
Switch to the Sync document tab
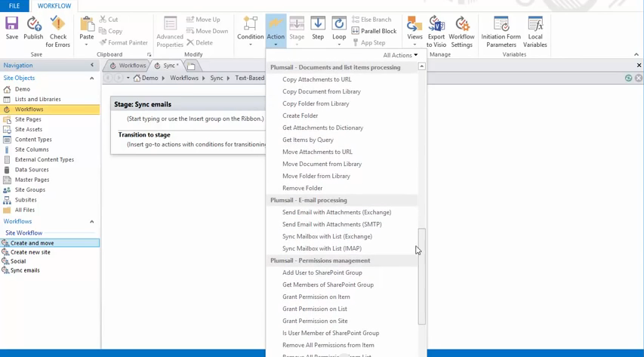167,66
